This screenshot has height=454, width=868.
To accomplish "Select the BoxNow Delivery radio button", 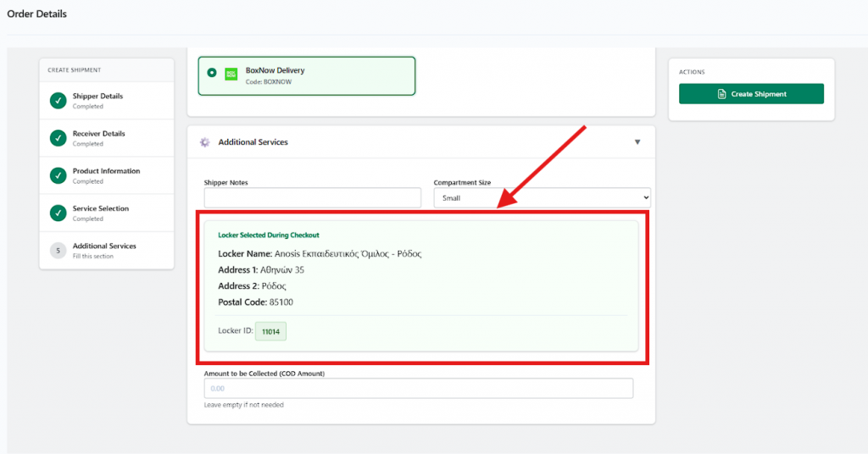I will coord(212,72).
